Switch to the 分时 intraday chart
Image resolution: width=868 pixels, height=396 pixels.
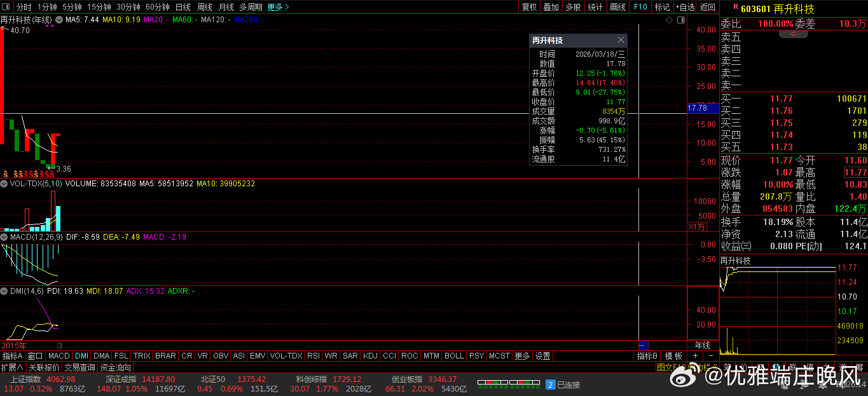pos(24,7)
